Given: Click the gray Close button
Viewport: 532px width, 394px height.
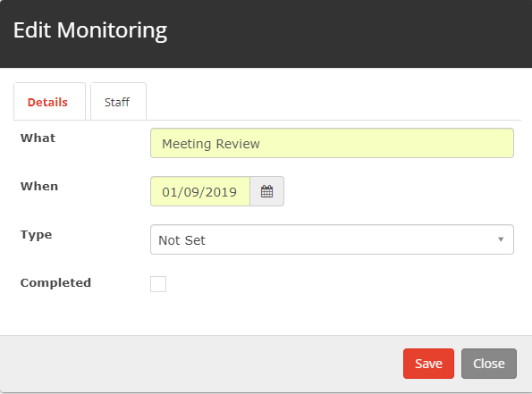Looking at the screenshot, I should point(489,364).
